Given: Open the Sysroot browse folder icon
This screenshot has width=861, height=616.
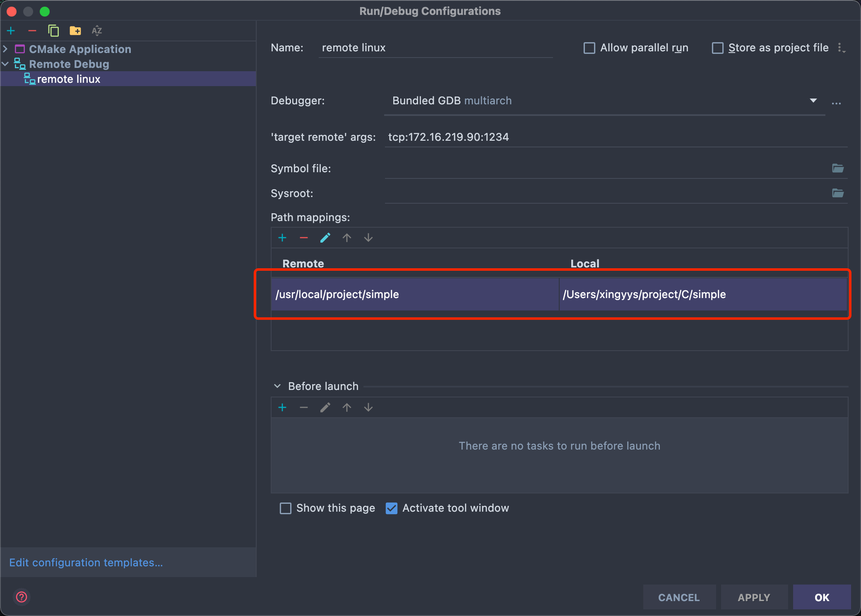Looking at the screenshot, I should point(838,193).
